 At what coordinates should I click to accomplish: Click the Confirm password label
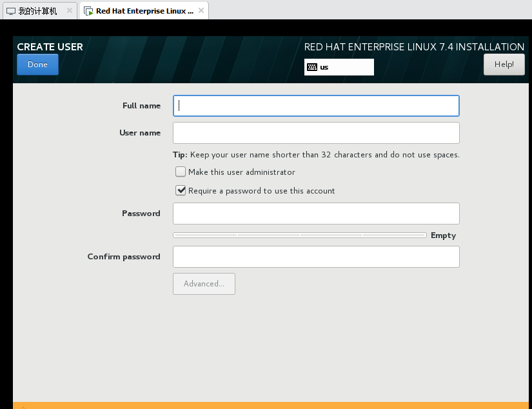124,257
